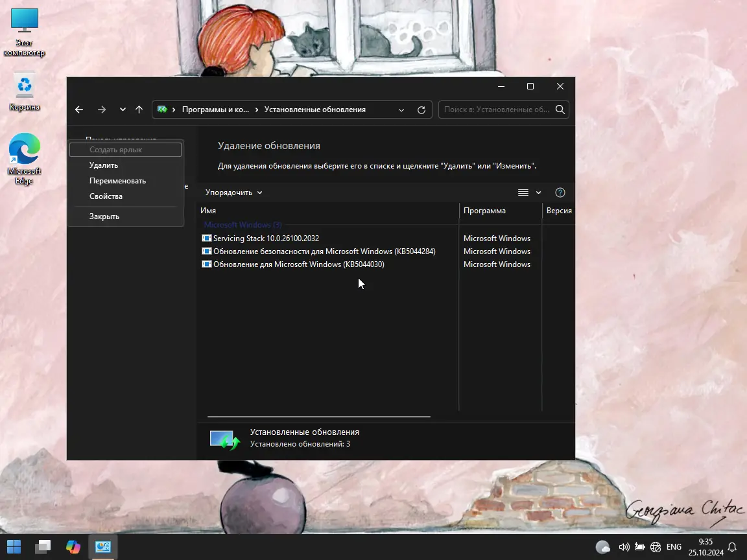Click the horizontal scrollbar below the list

click(318, 417)
